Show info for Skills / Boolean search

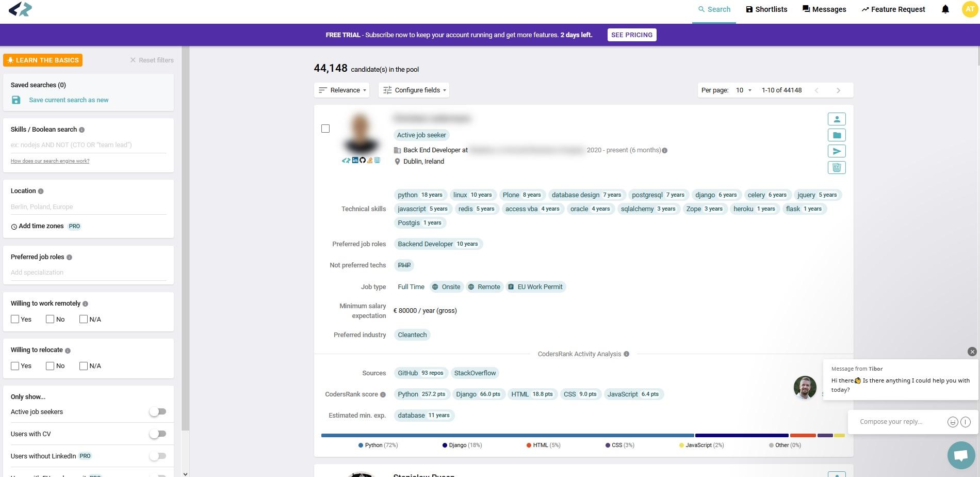[x=81, y=130]
